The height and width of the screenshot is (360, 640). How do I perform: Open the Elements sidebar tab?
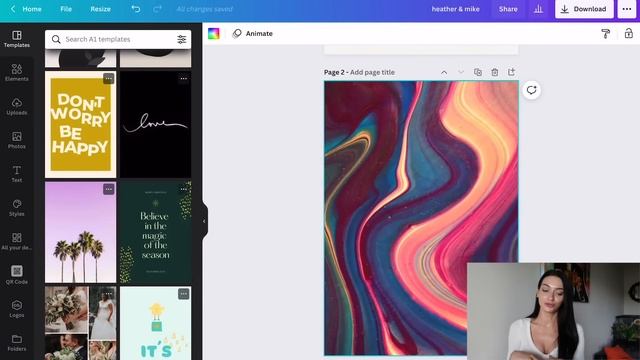[17, 73]
